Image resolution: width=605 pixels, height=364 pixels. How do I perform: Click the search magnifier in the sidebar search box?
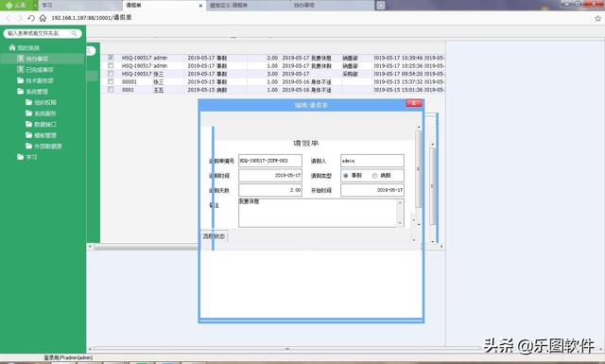(74, 34)
